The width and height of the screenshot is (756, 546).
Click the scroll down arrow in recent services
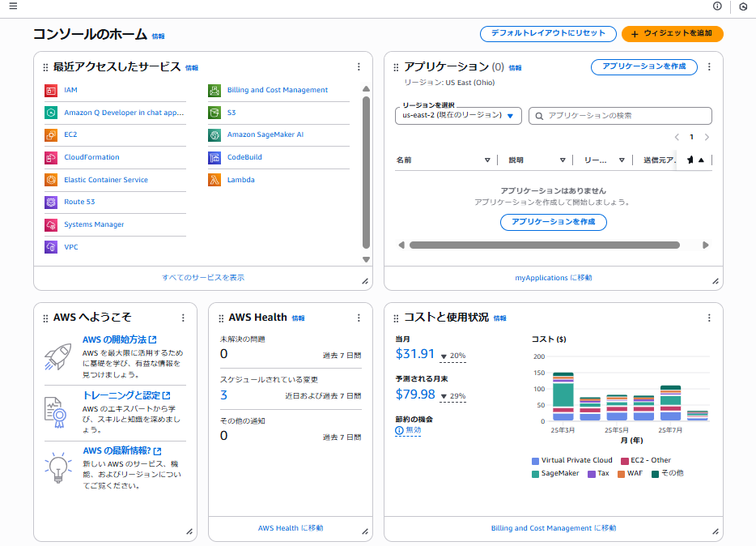[367, 259]
